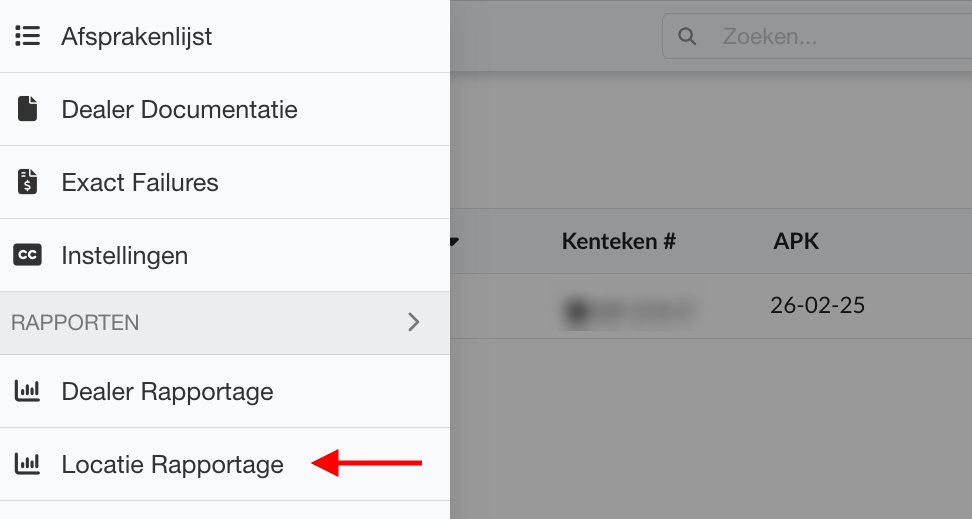Click the magnifying glass search icon
This screenshot has width=972, height=519.
click(687, 37)
